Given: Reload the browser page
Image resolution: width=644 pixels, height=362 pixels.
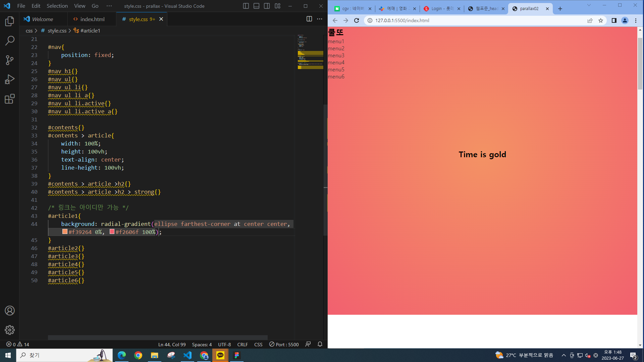Looking at the screenshot, I should 357,20.
